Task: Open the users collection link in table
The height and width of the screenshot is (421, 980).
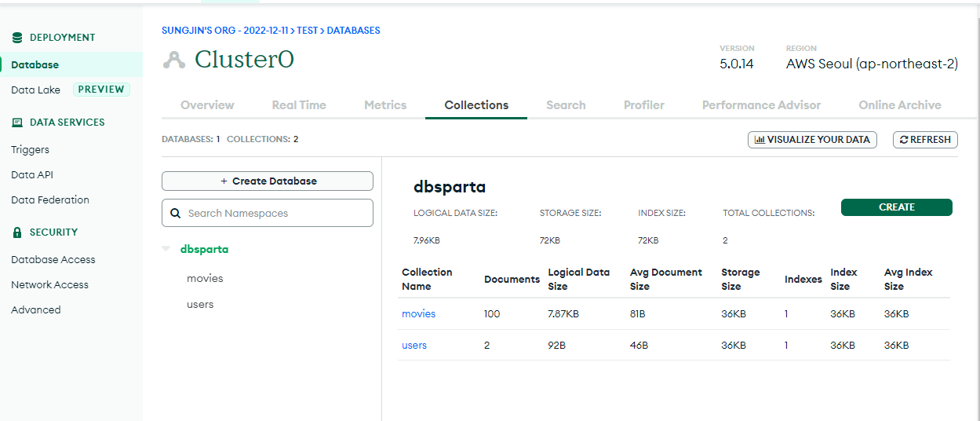Action: [x=414, y=345]
